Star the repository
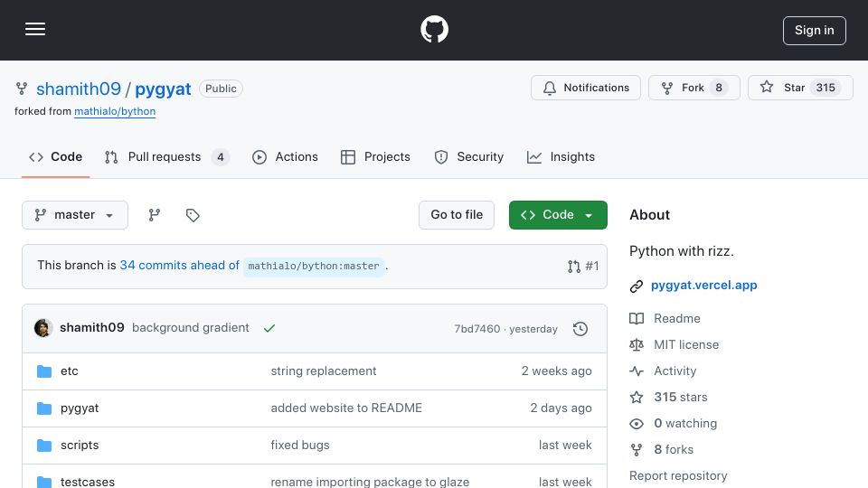Image resolution: width=868 pixels, height=488 pixels. point(800,88)
